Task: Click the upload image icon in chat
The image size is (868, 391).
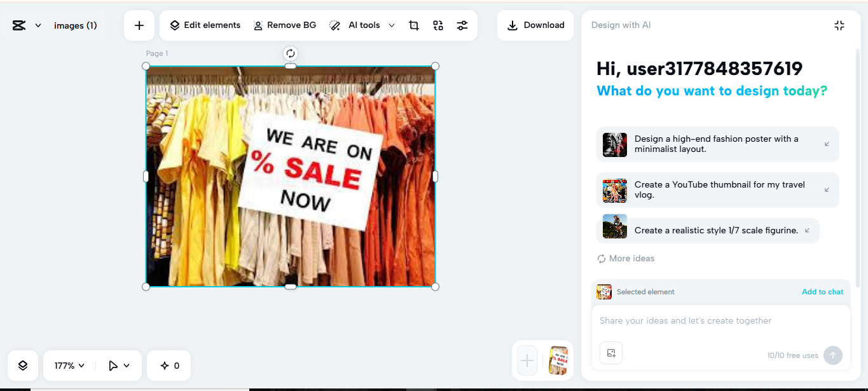Action: click(611, 353)
